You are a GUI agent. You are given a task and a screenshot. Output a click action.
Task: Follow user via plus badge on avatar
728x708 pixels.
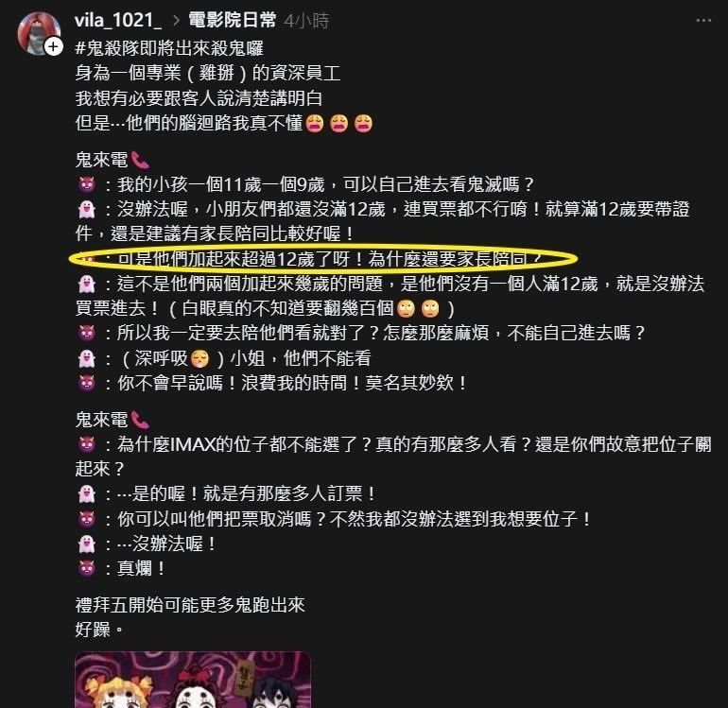coord(53,47)
